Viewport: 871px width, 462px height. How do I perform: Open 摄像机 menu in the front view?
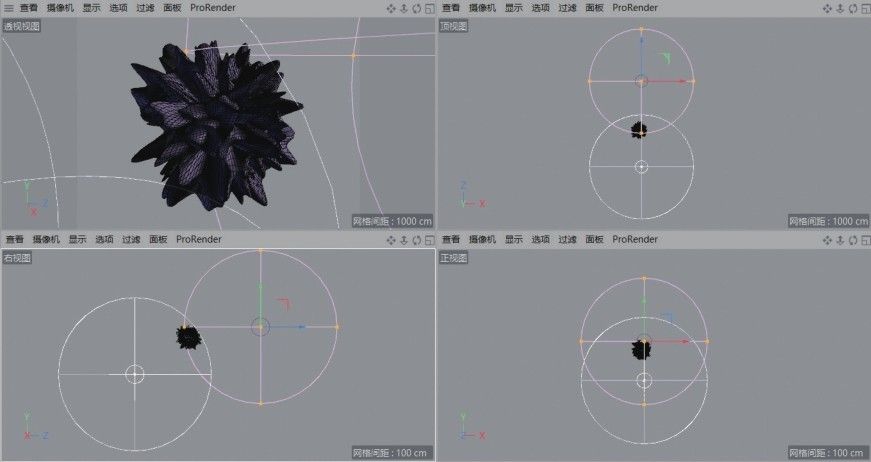[x=482, y=239]
